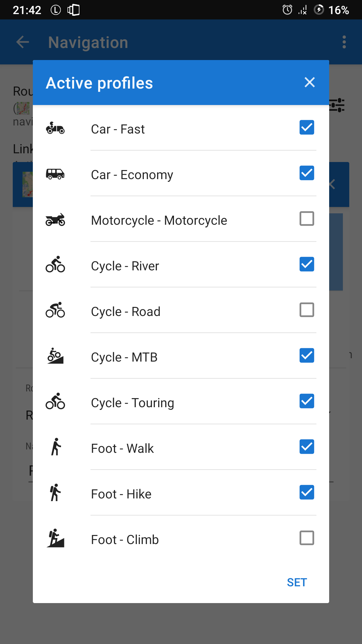Enable the Cycle - Road checkbox
The width and height of the screenshot is (362, 644).
[x=307, y=310]
